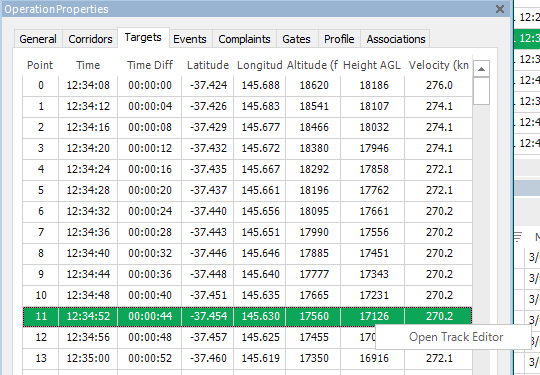This screenshot has height=375, width=540.
Task: Switch to the Complaints tab
Action: pos(244,39)
